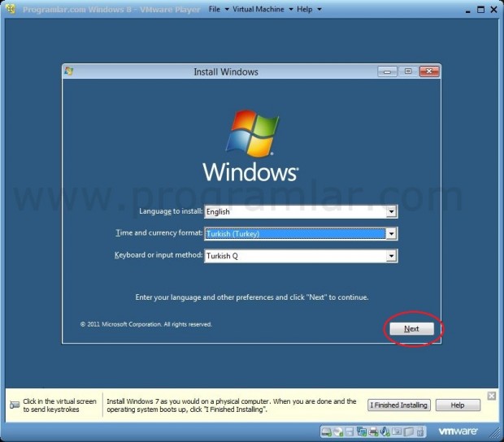504x442 pixels.
Task: Click the keyboard icon beside keystrokes hint
Action: (x=15, y=405)
